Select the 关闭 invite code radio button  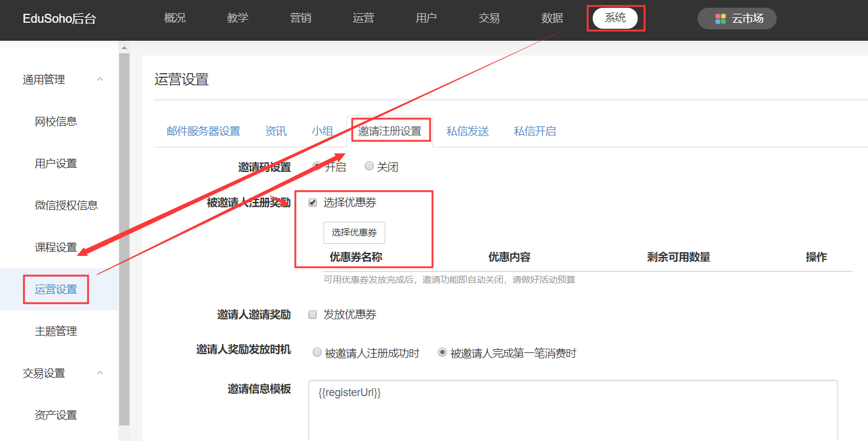tap(369, 166)
